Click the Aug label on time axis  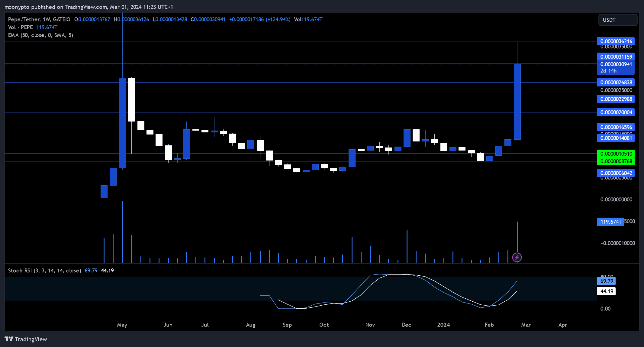pyautogui.click(x=251, y=325)
